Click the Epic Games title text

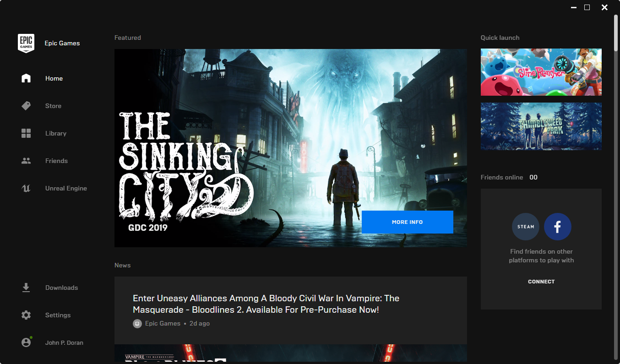coord(62,43)
